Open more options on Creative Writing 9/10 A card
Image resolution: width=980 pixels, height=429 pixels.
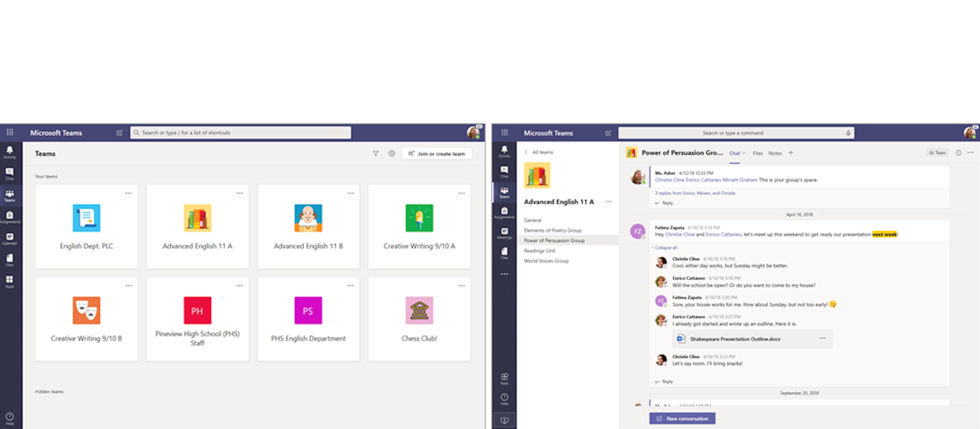[461, 193]
